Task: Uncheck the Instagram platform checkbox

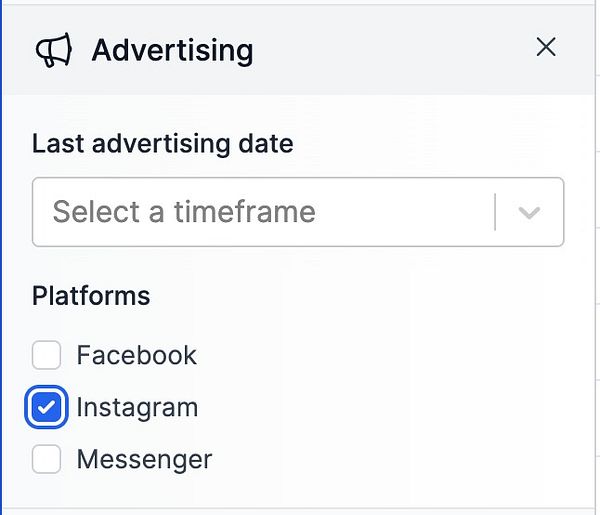Action: tap(47, 407)
